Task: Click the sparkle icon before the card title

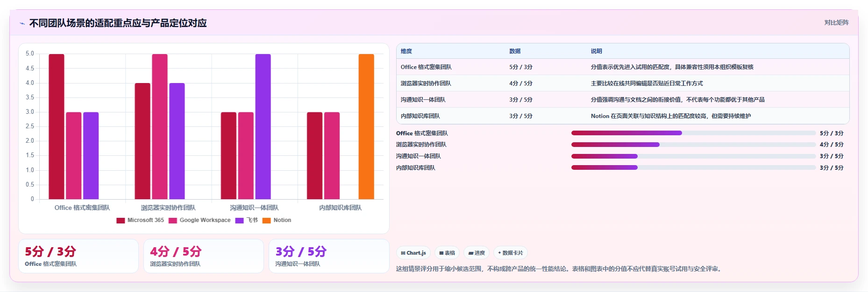Action: pos(22,23)
